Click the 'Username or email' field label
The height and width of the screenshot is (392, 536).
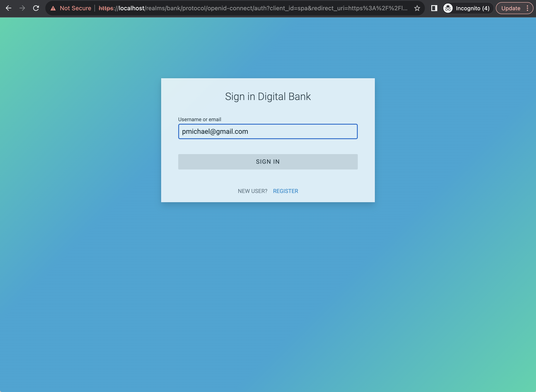(x=200, y=119)
